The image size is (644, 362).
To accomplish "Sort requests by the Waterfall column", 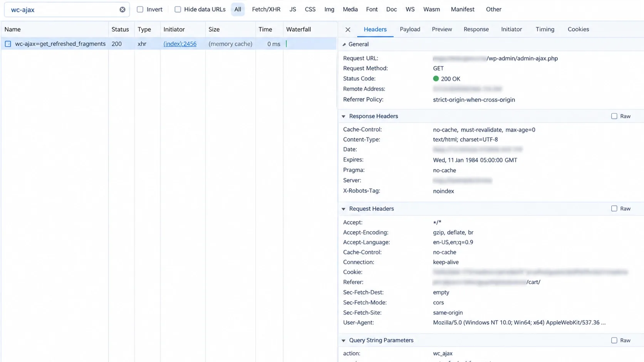I will coord(310,29).
